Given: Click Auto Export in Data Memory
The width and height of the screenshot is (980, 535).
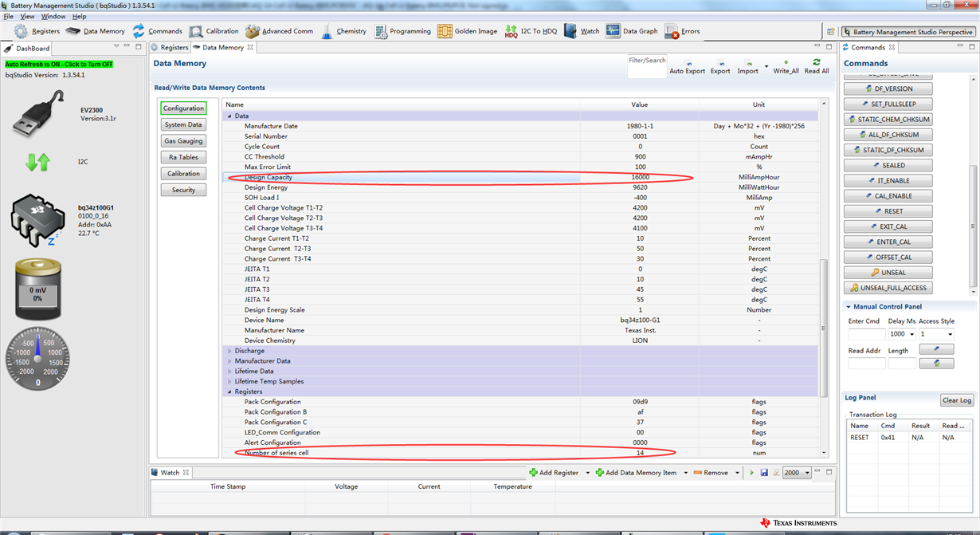Looking at the screenshot, I should coord(687,66).
